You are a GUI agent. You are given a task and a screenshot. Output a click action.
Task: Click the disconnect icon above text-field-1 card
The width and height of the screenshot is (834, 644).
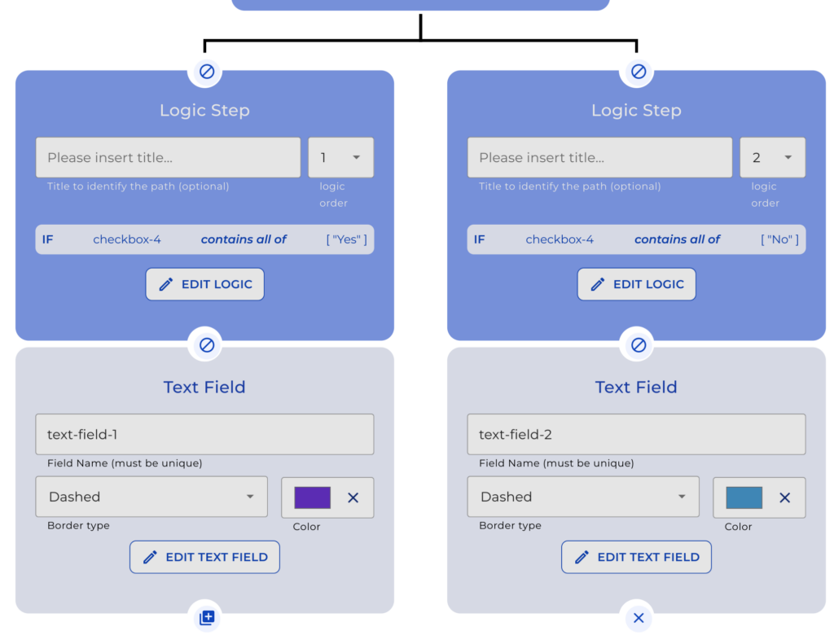coord(205,345)
